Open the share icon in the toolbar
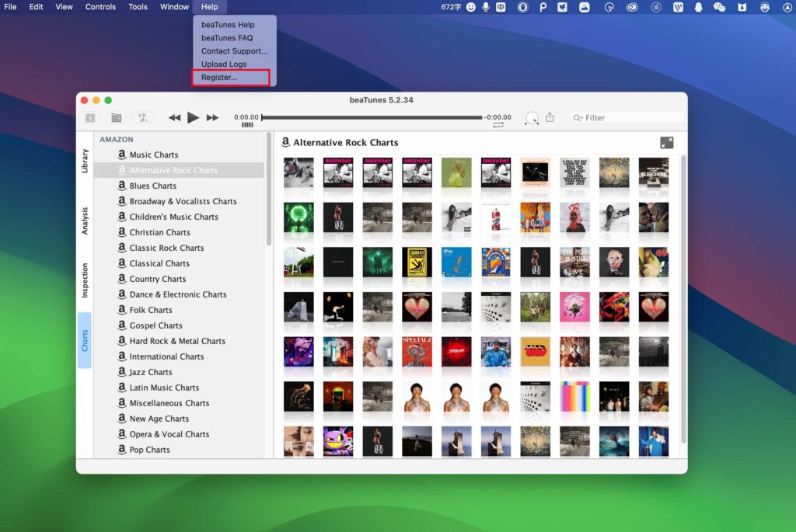Screen dimensions: 796x532 tap(550, 117)
